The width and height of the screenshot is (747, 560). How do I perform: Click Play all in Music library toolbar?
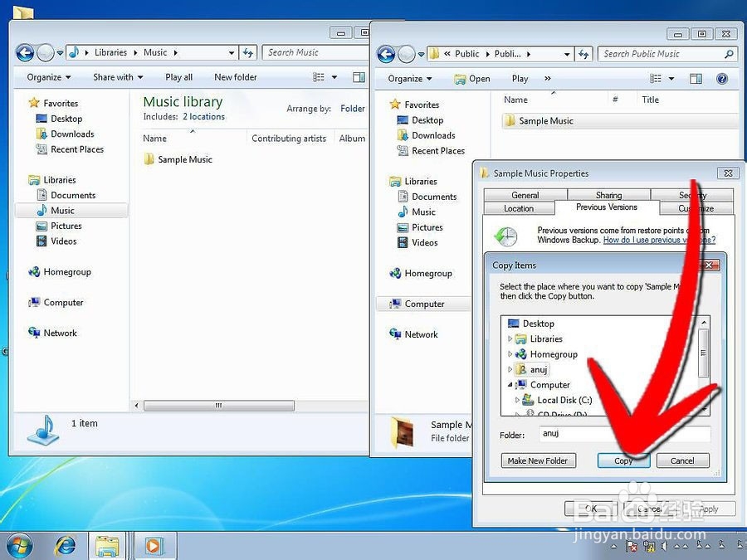[x=178, y=77]
